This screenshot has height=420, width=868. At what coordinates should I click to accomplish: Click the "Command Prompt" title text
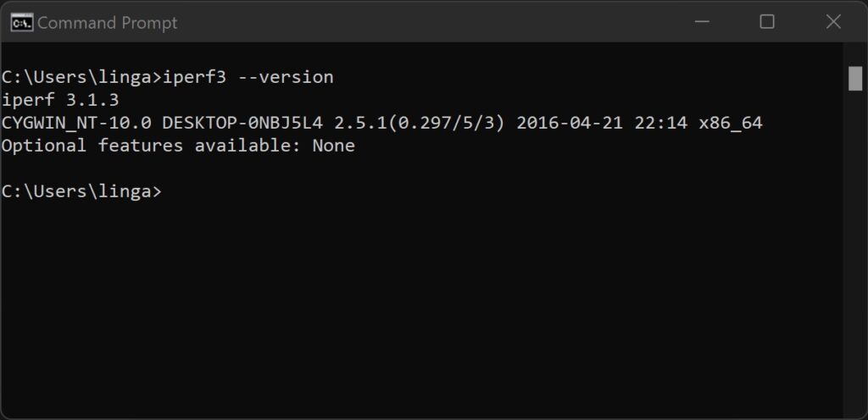[108, 23]
